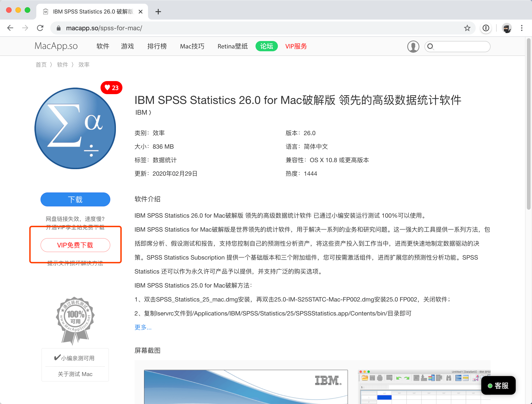Click the blue 下载 button
Viewport: 532px width, 404px height.
coord(75,199)
